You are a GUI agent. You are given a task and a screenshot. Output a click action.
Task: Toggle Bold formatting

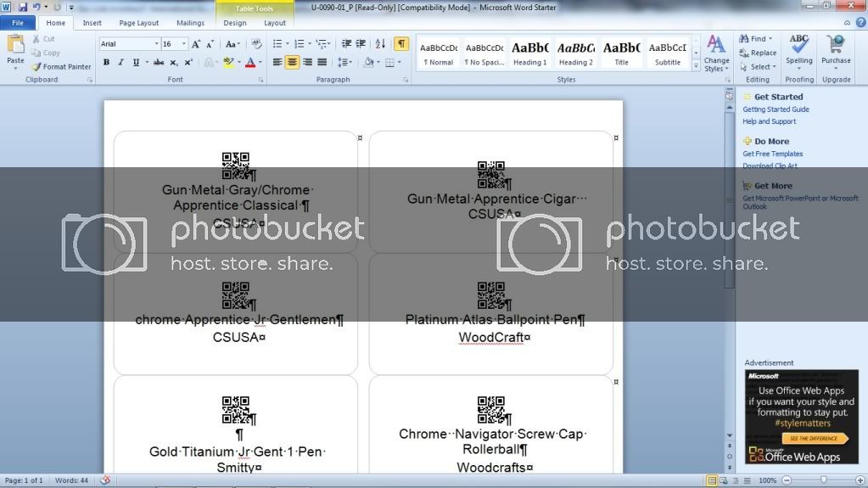106,63
